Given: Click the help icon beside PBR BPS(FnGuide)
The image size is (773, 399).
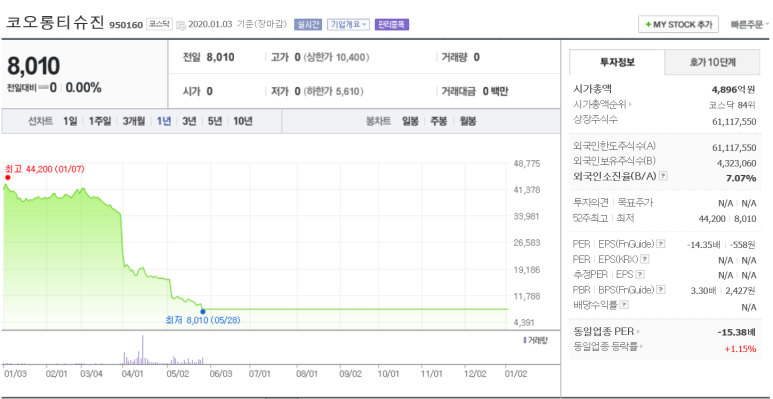Looking at the screenshot, I should point(661,290).
